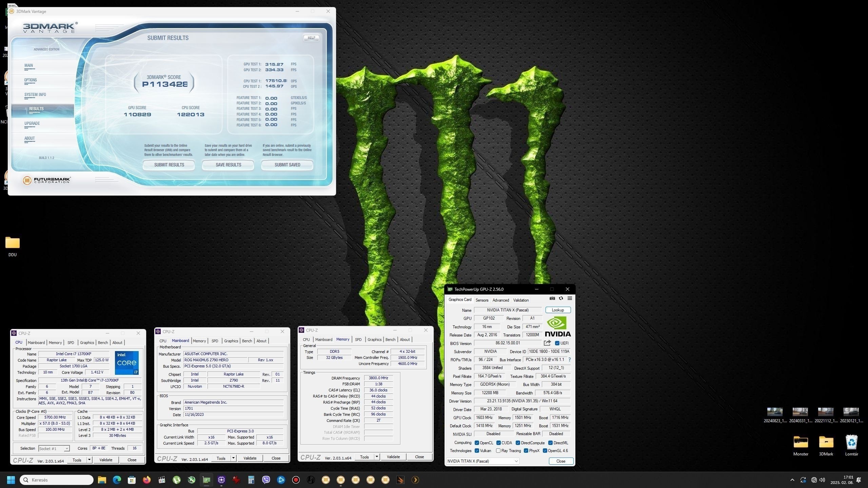Viewport: 868px width, 488px height.
Task: Click the GPU-Z refresh icon
Action: click(561, 299)
